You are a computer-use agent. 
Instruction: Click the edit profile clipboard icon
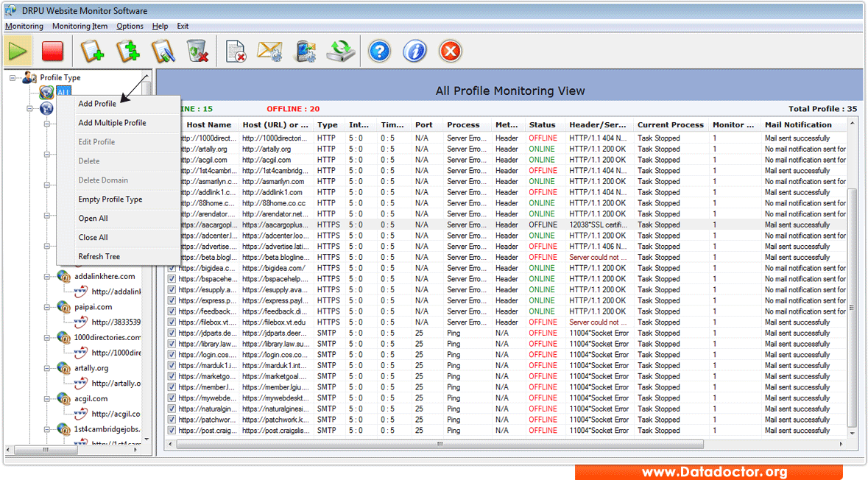(x=163, y=52)
